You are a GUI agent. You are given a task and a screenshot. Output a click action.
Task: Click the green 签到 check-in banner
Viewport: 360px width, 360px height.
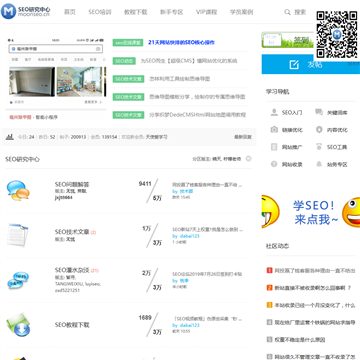288,40
